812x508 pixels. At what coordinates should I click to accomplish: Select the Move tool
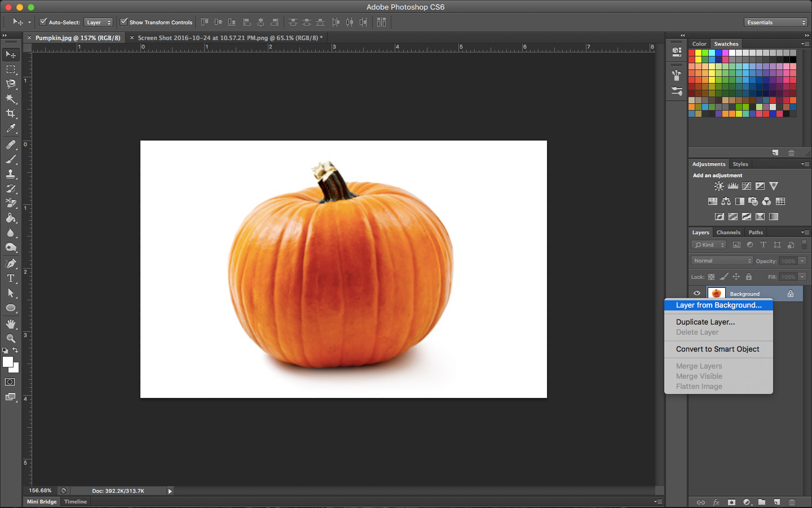click(x=11, y=54)
